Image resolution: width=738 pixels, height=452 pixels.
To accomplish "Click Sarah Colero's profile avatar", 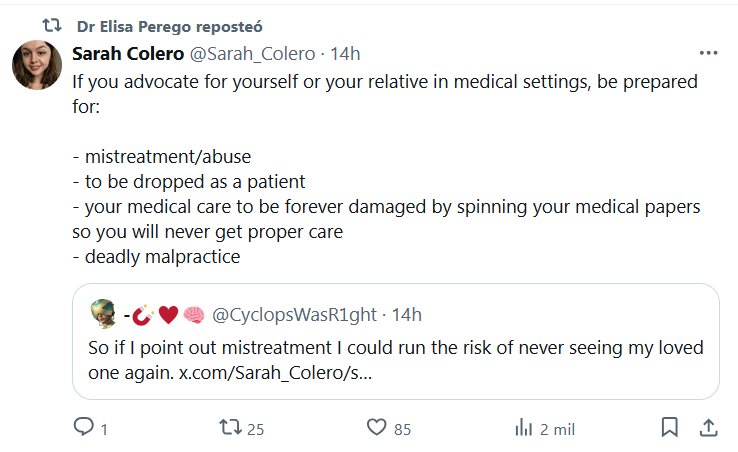I will click(38, 68).
